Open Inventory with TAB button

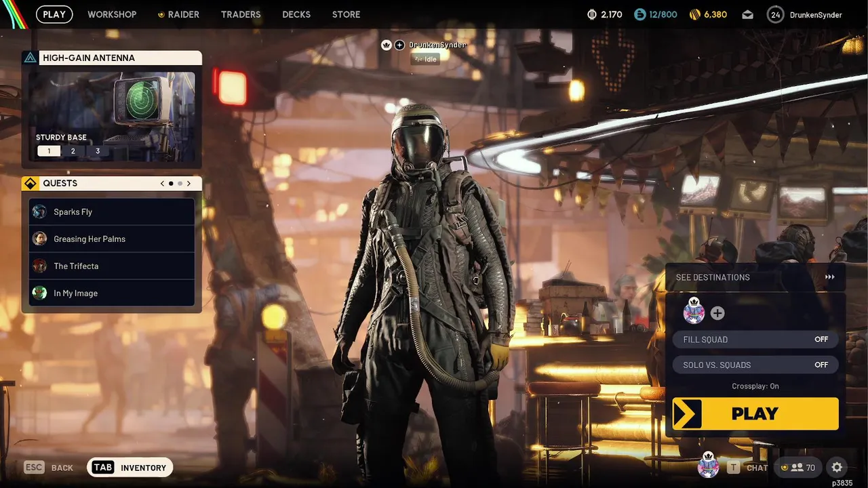click(130, 467)
